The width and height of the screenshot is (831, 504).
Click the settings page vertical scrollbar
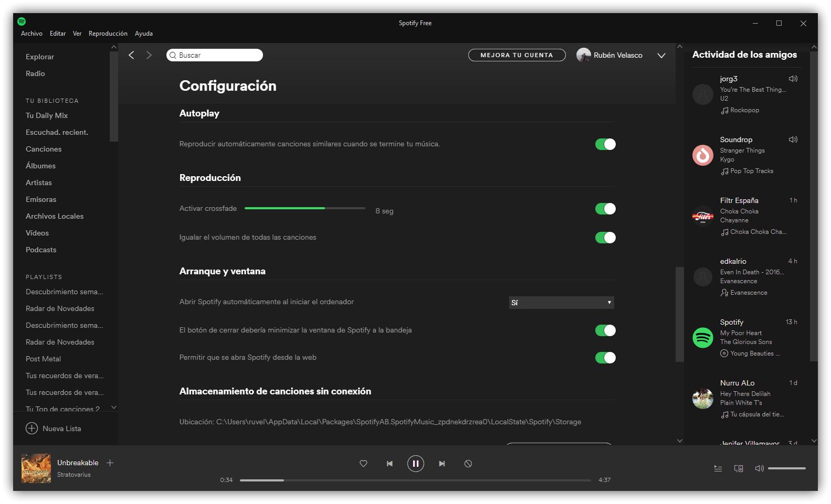tap(680, 314)
